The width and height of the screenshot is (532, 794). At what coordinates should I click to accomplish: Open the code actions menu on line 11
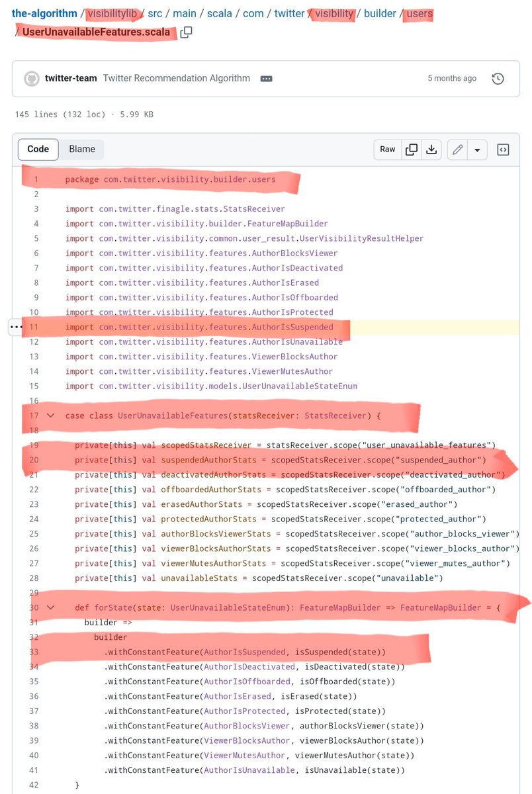click(15, 326)
